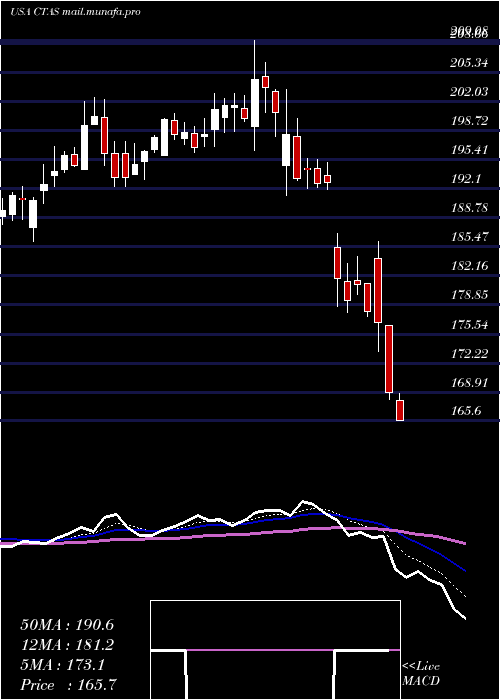Click the 202.03 price axis label
Screen dimensions: 500x700
click(468, 92)
